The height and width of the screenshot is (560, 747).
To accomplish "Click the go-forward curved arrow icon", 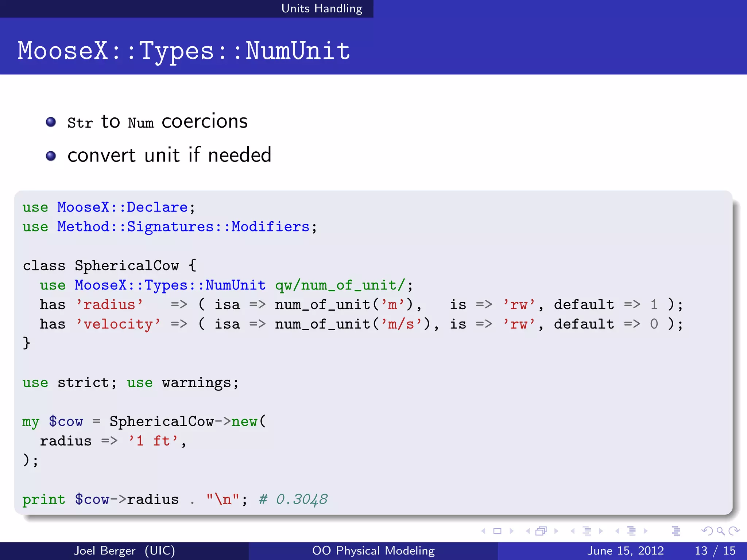I will pos(734,531).
